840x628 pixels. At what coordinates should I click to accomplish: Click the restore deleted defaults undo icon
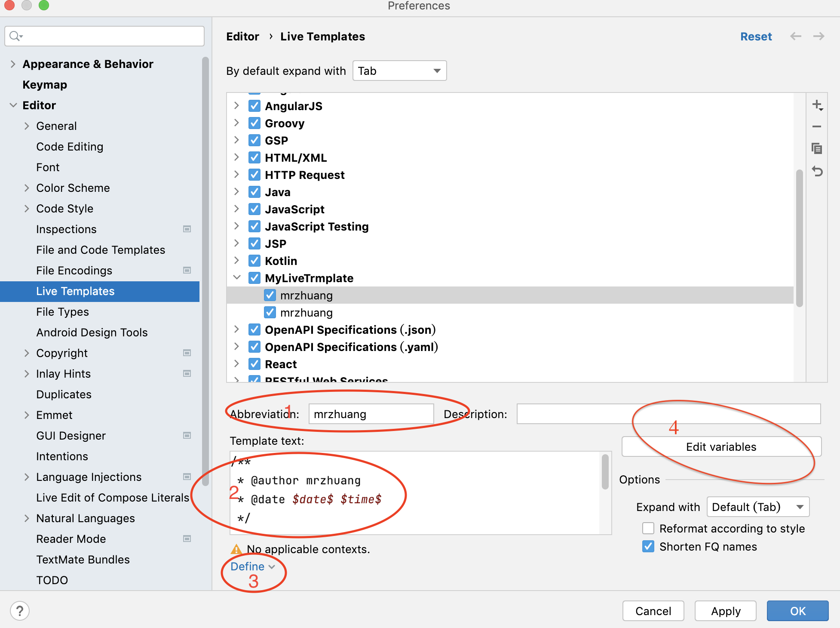(817, 172)
